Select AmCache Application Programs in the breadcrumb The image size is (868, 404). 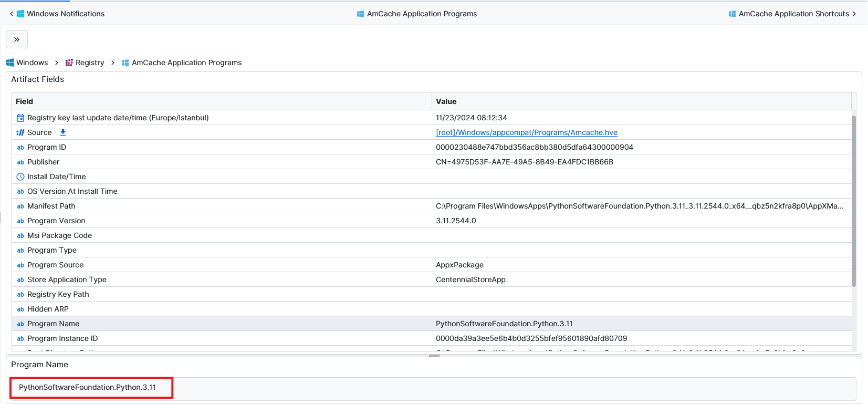pos(186,63)
